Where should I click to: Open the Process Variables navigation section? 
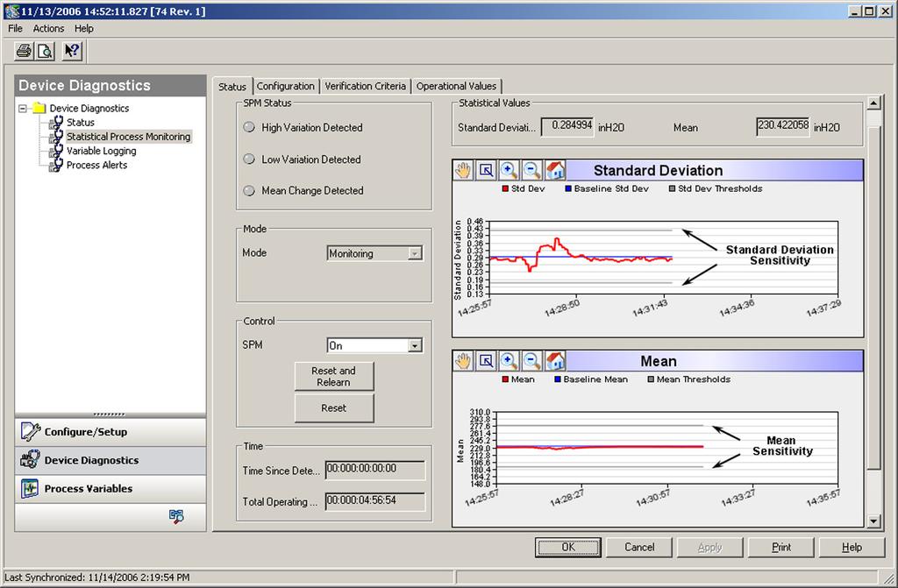point(110,488)
